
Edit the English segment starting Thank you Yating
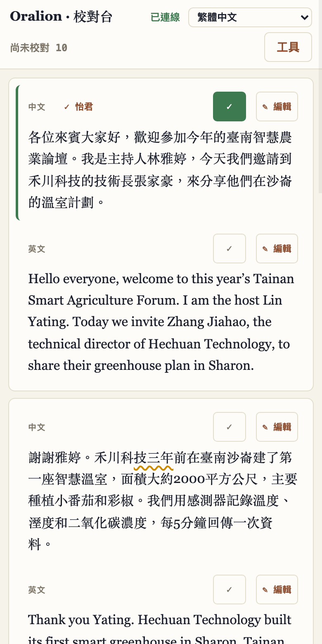click(x=277, y=590)
